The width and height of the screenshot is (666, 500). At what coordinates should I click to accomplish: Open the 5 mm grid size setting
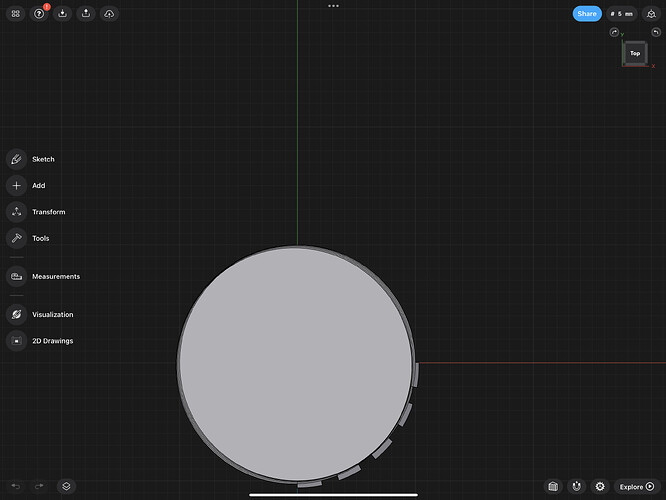click(x=621, y=14)
